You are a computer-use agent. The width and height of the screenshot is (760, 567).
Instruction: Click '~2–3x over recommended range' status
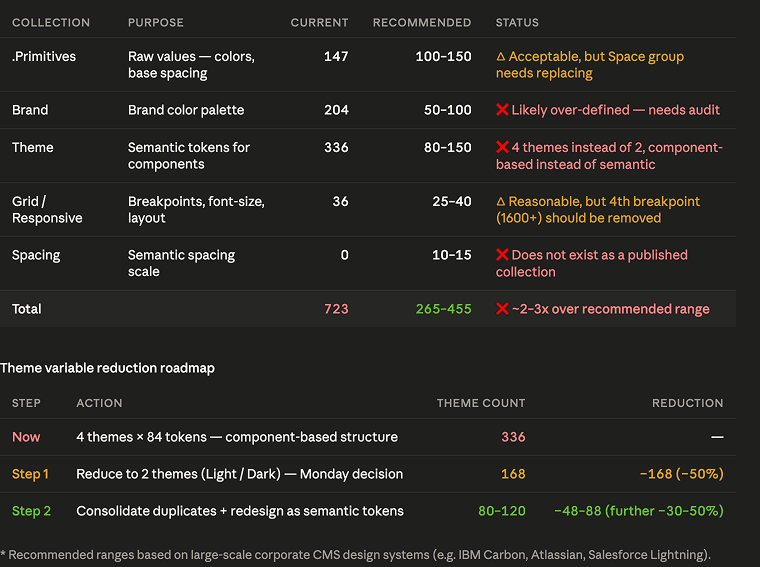pyautogui.click(x=611, y=309)
